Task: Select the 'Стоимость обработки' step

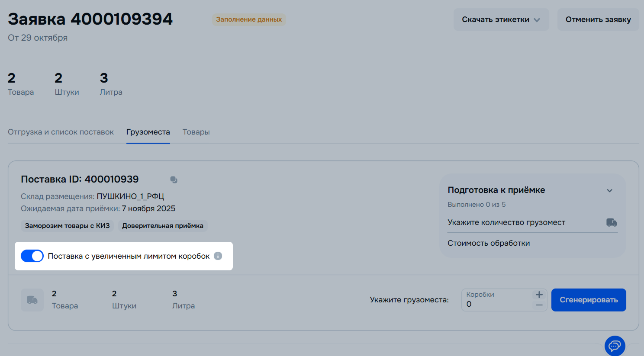Action: coord(489,243)
